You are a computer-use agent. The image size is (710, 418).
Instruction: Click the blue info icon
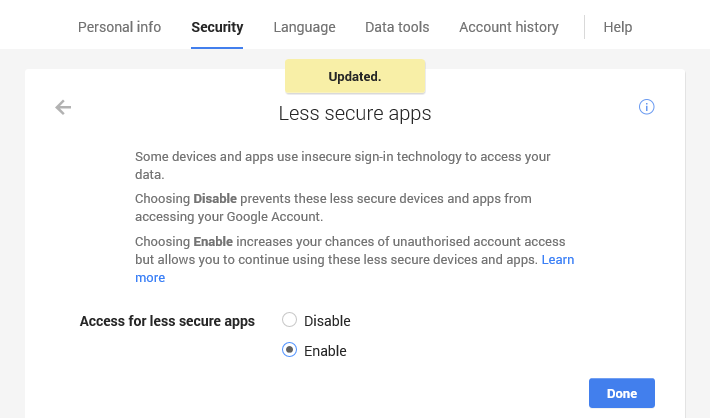coord(646,107)
